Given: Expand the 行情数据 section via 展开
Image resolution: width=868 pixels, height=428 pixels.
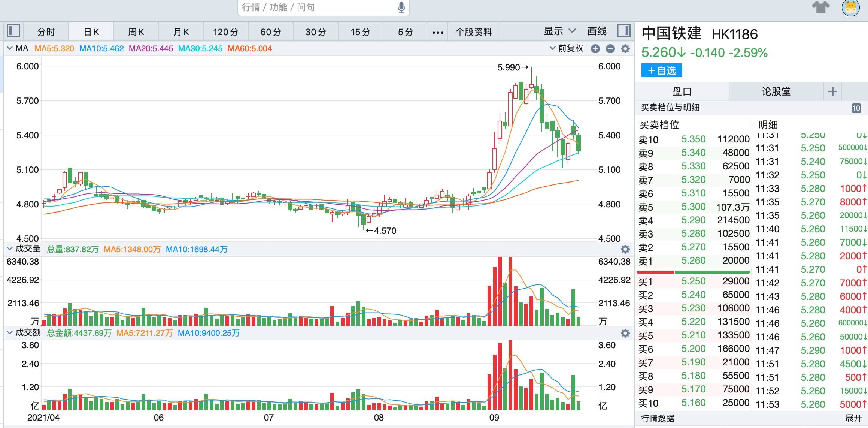Looking at the screenshot, I should 853,418.
